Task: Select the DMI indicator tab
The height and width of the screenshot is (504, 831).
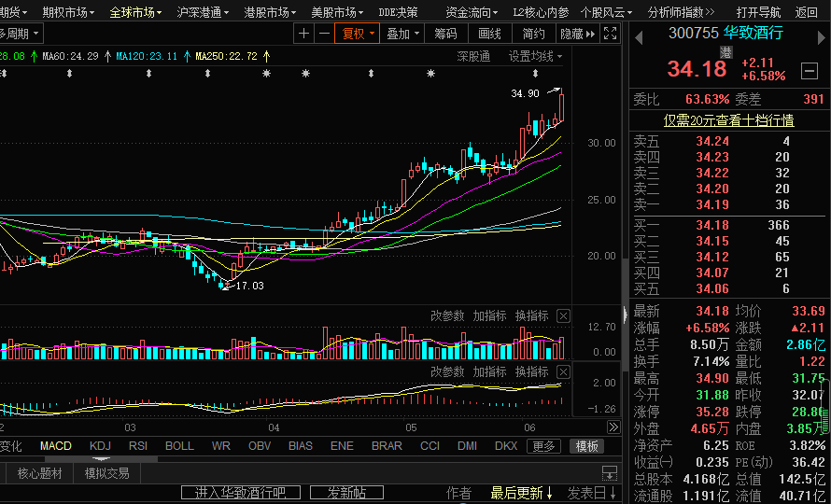Action: click(x=467, y=446)
